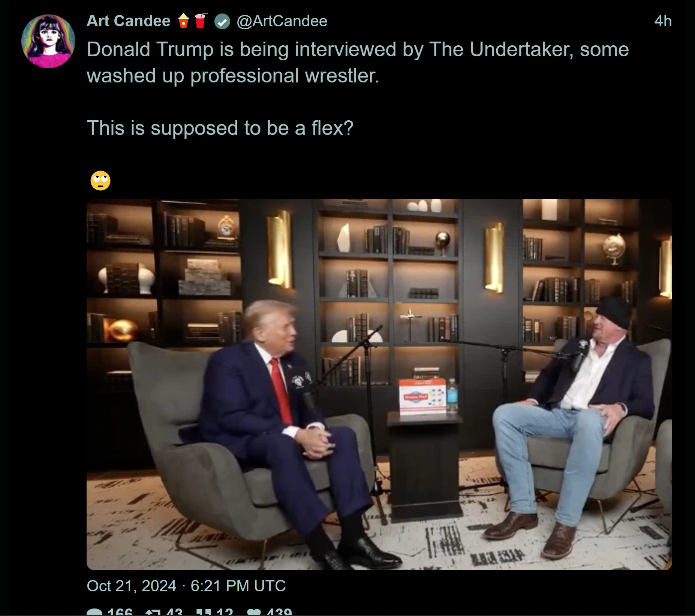This screenshot has height=616, width=695.
Task: Click the 4h relative timestamp
Action: coord(663,21)
